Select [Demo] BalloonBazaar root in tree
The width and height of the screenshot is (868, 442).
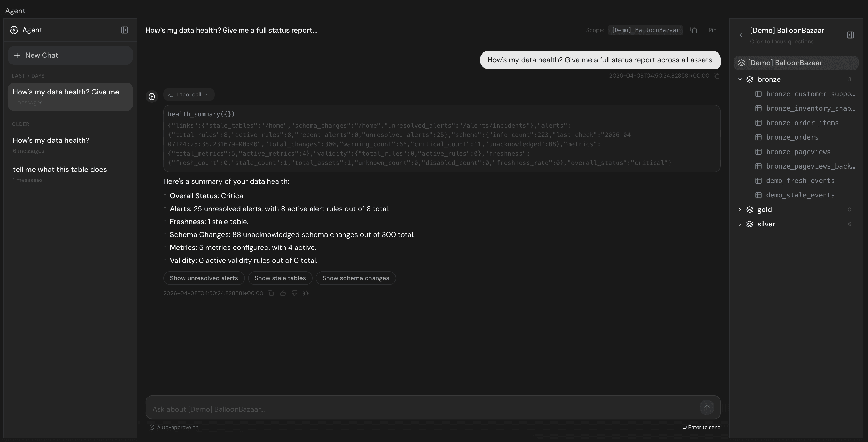(796, 63)
